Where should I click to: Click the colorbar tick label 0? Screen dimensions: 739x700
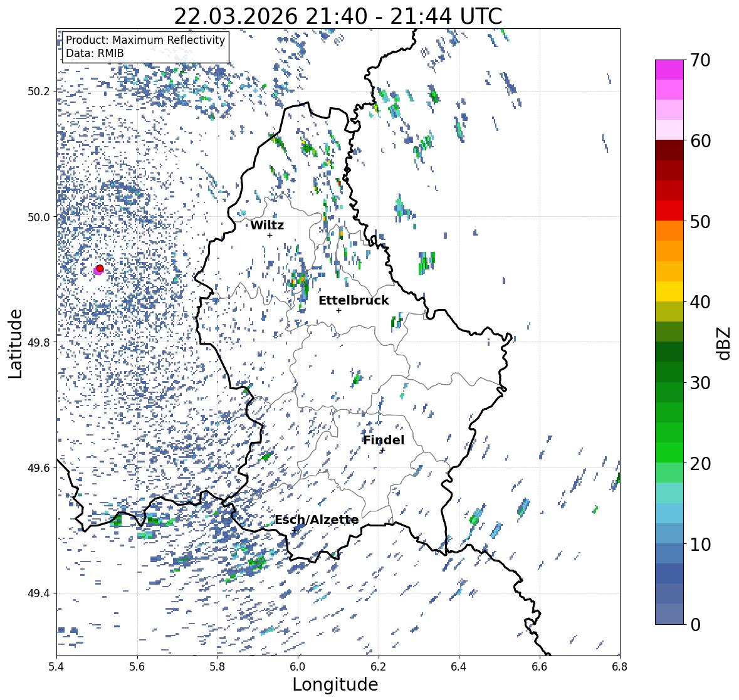[695, 625]
